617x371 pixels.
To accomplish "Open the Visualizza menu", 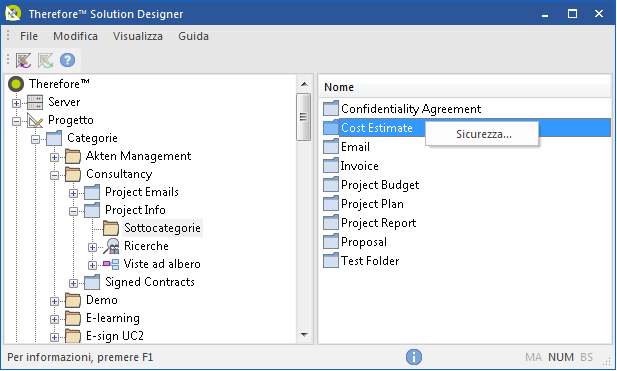I will 138,36.
